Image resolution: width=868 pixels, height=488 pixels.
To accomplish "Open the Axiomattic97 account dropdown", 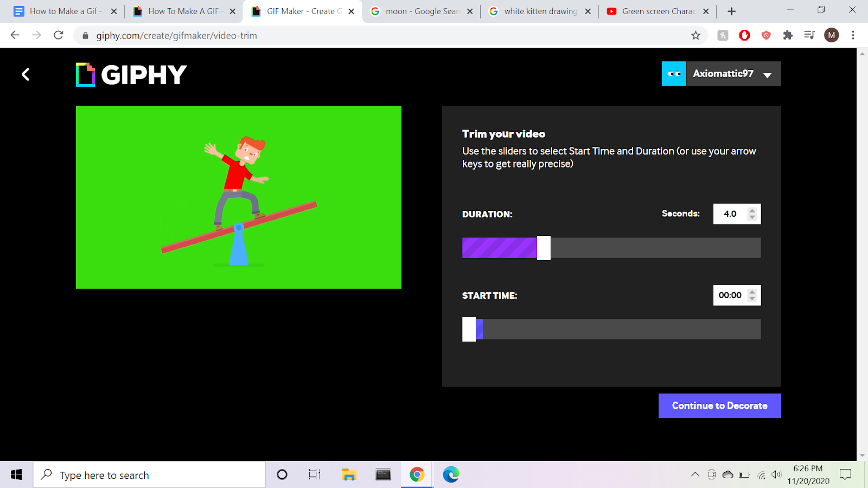I will tap(768, 74).
